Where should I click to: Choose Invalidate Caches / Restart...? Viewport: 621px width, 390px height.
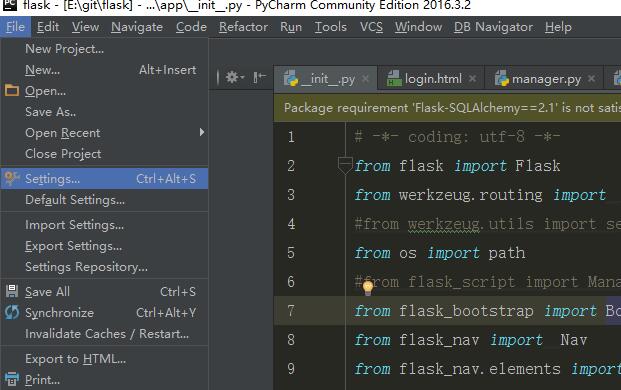pyautogui.click(x=105, y=334)
